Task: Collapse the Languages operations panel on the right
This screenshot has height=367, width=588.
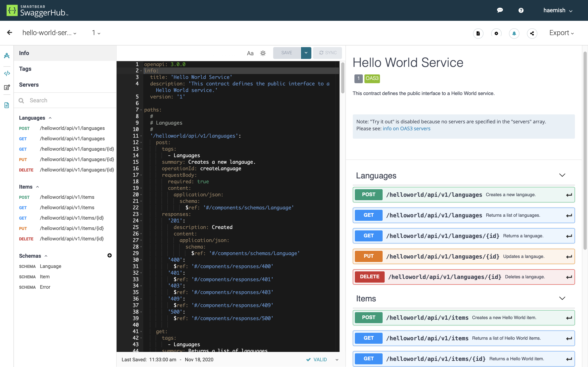Action: pyautogui.click(x=562, y=175)
